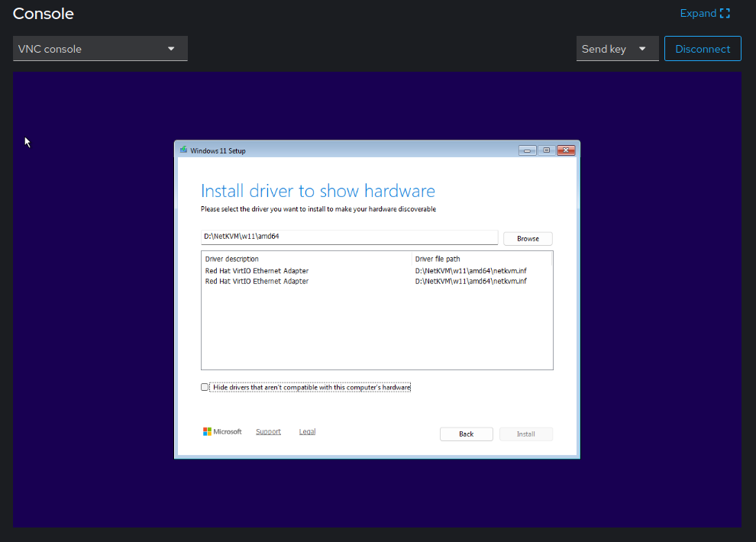Viewport: 756px width, 542px height.
Task: Click the Driver file path column header
Action: tap(481, 259)
